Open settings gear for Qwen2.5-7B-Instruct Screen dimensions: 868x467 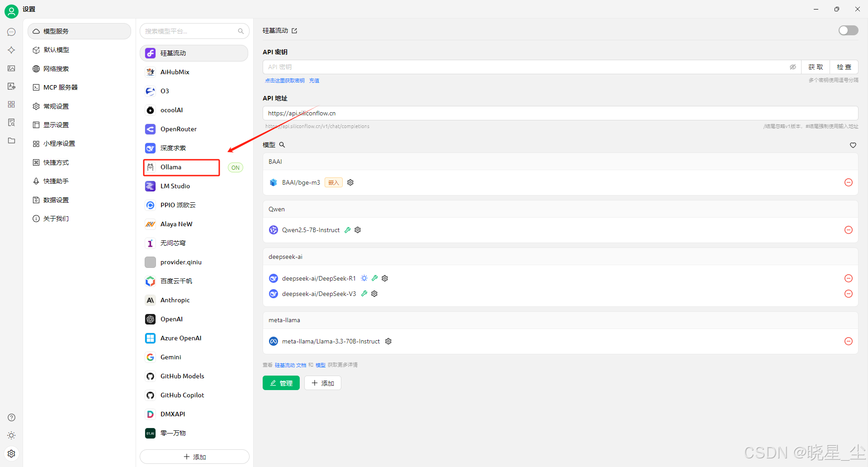(358, 230)
